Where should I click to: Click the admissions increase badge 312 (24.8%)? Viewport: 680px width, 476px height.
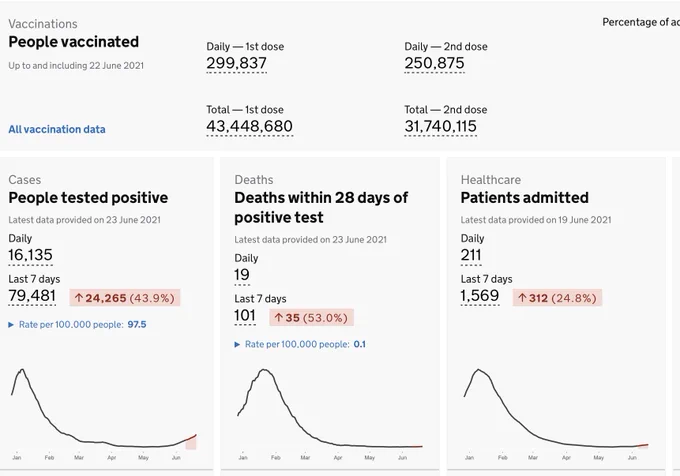557,298
